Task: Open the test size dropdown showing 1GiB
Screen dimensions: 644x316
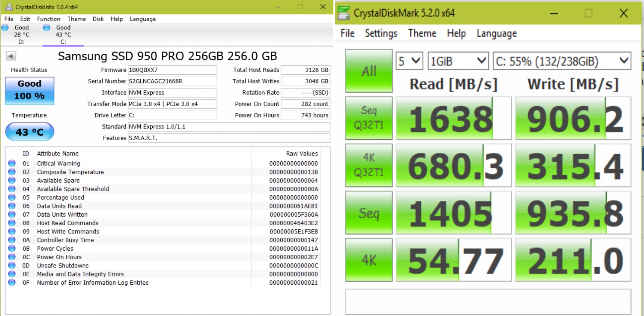Action: [x=458, y=61]
